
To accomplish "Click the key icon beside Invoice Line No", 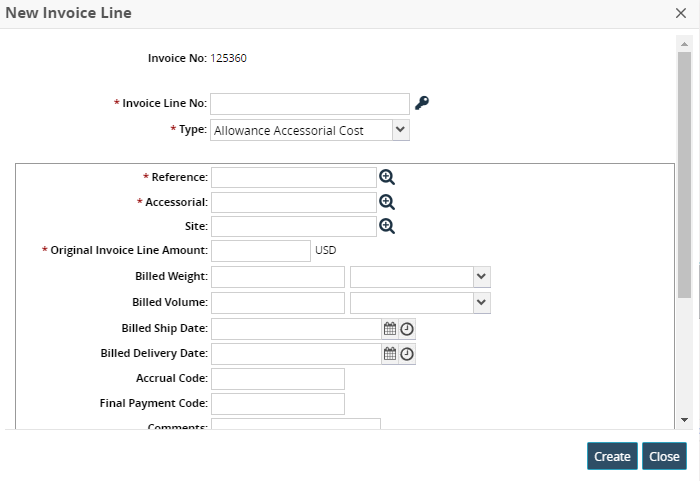I will [422, 103].
